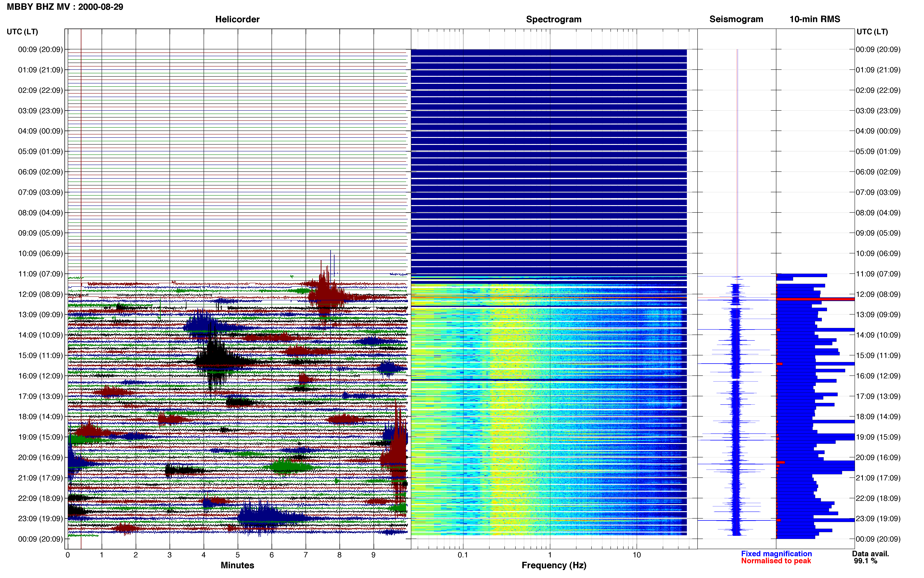
Task: Click the blue 'Fixed magnification' legend text
Action: point(776,554)
